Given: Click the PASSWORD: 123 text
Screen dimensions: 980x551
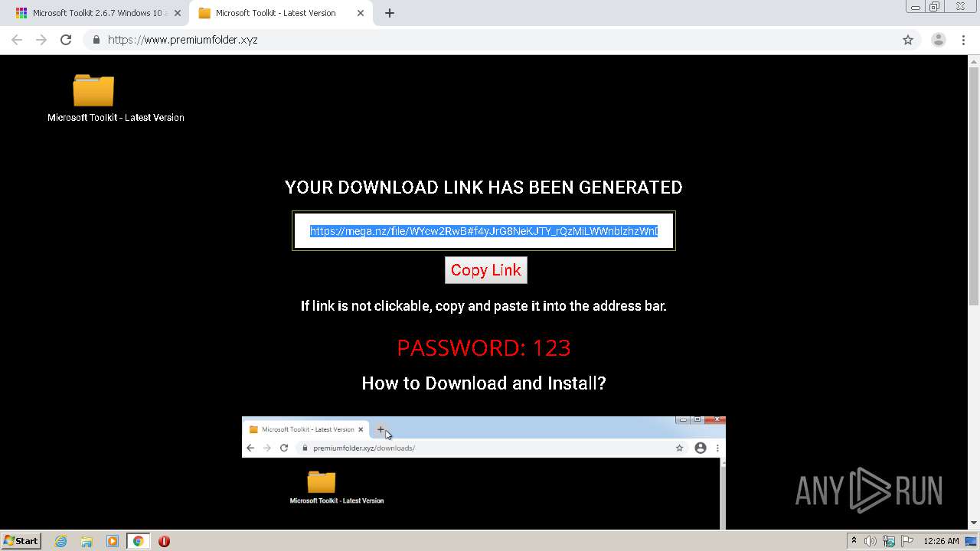Looking at the screenshot, I should 484,347.
